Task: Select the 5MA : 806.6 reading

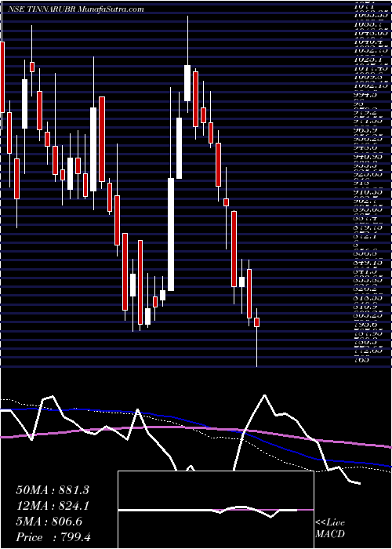Action: click(x=49, y=522)
